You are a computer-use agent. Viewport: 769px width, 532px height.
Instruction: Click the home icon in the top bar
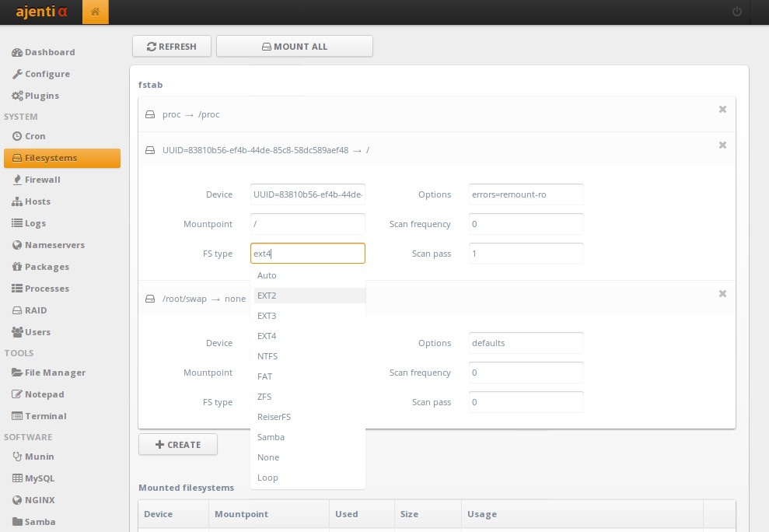96,12
